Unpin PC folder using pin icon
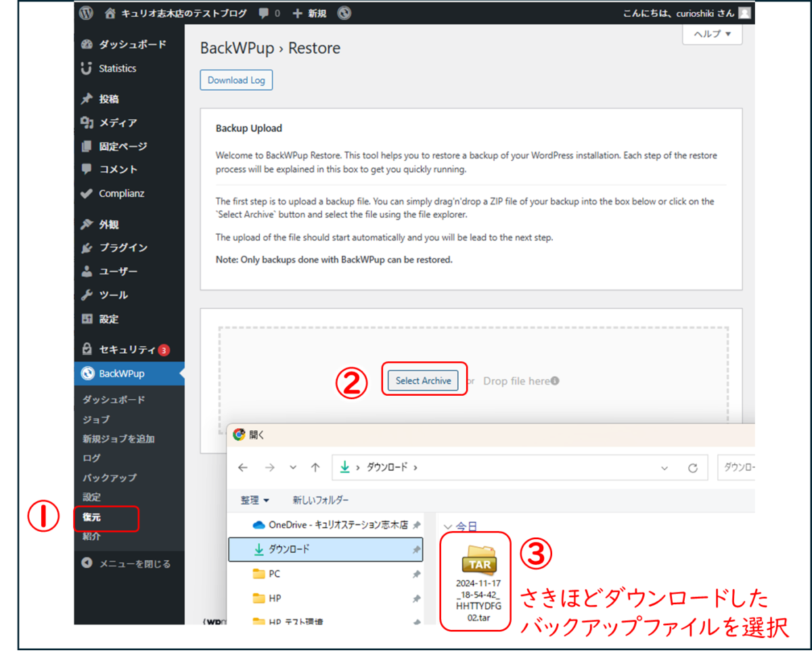The width and height of the screenshot is (812, 663). tap(416, 574)
